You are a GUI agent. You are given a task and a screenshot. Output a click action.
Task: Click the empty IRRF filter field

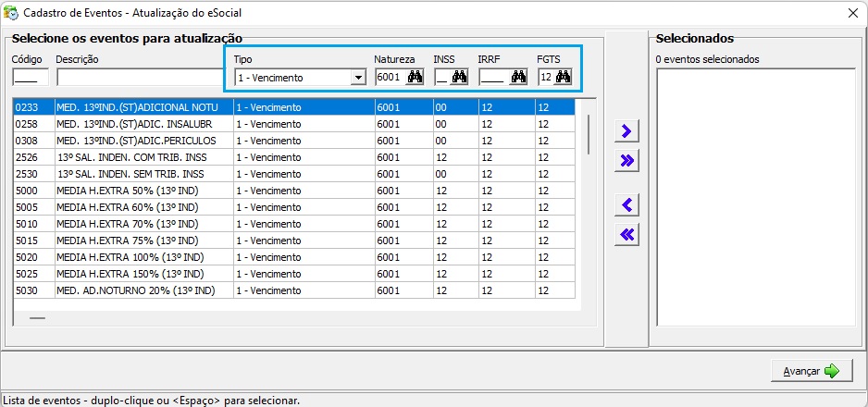tap(494, 78)
